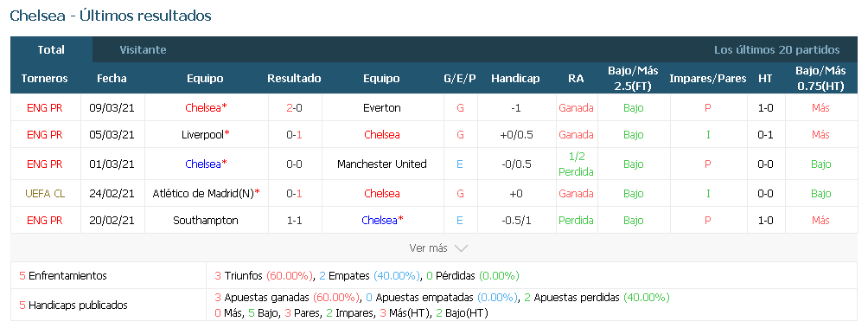Screen dimensions: 868x328
Task: Open Manchester United team link
Action: click(x=382, y=164)
